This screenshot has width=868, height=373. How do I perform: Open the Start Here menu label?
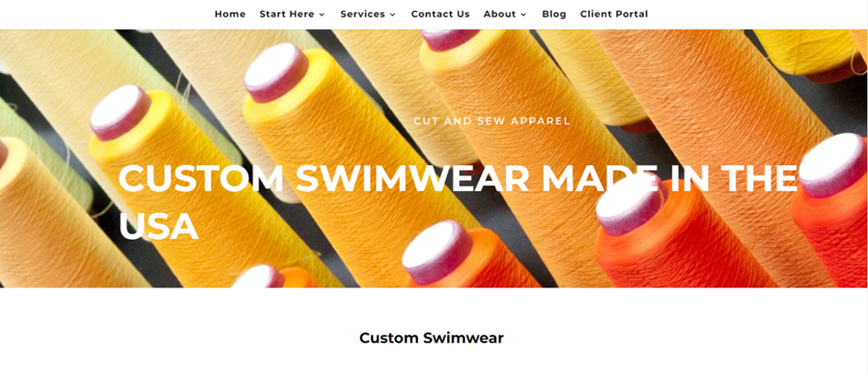(x=287, y=15)
